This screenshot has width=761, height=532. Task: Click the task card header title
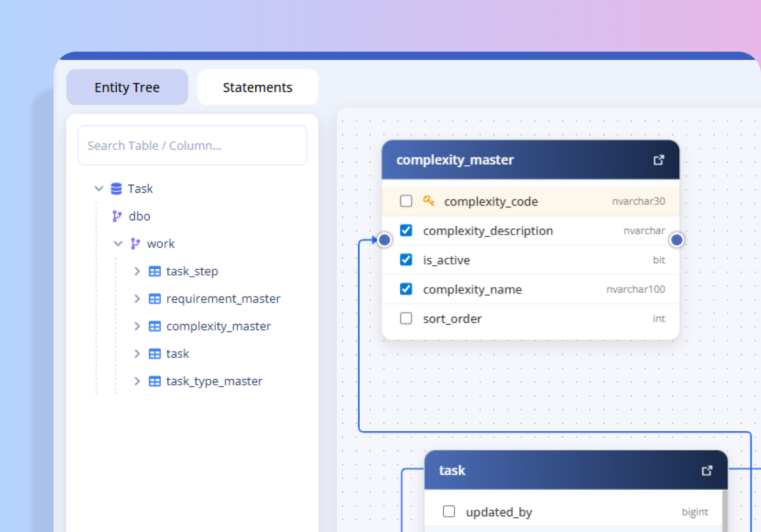click(x=452, y=470)
